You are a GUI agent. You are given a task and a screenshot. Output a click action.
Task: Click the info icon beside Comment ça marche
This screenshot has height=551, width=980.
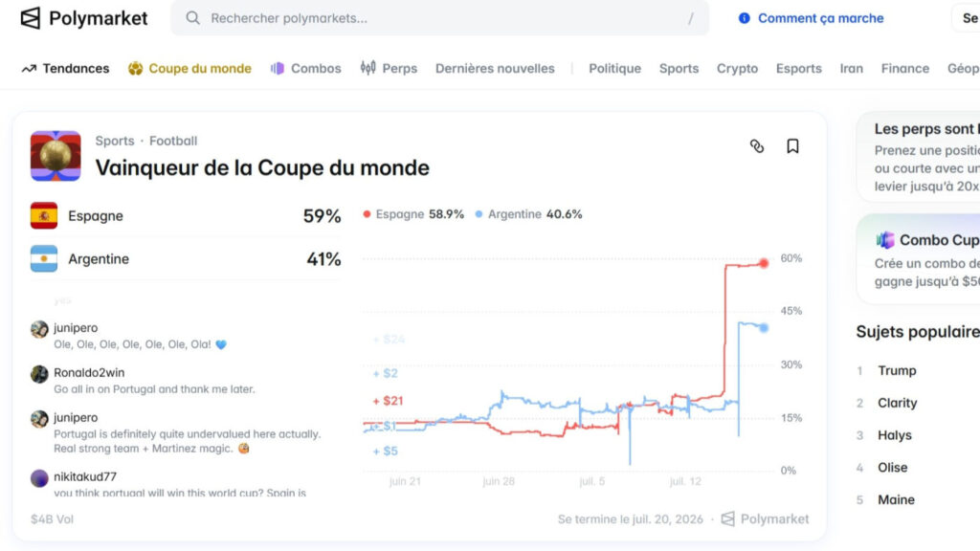744,18
